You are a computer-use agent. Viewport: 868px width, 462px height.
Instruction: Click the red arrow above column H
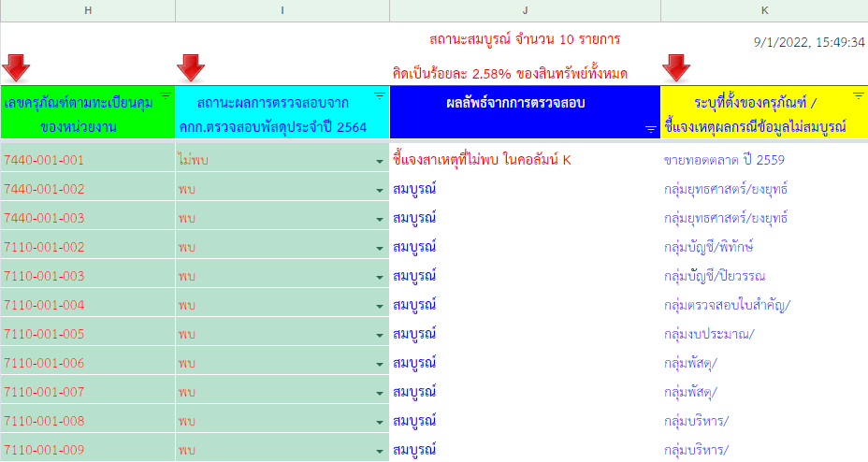17,67
